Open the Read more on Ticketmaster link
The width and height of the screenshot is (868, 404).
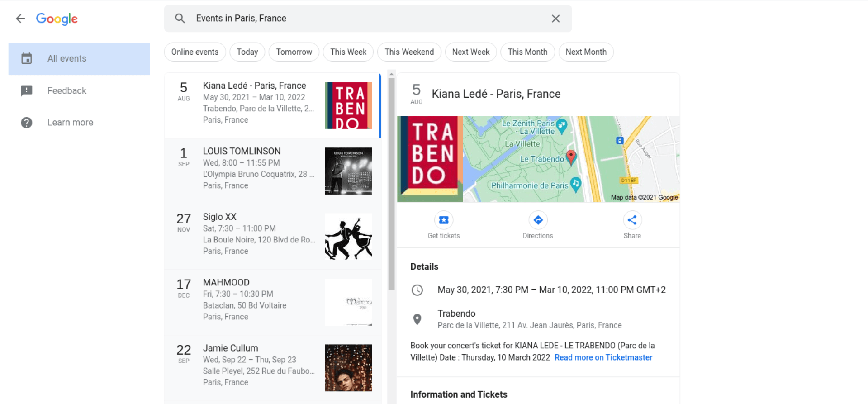603,357
